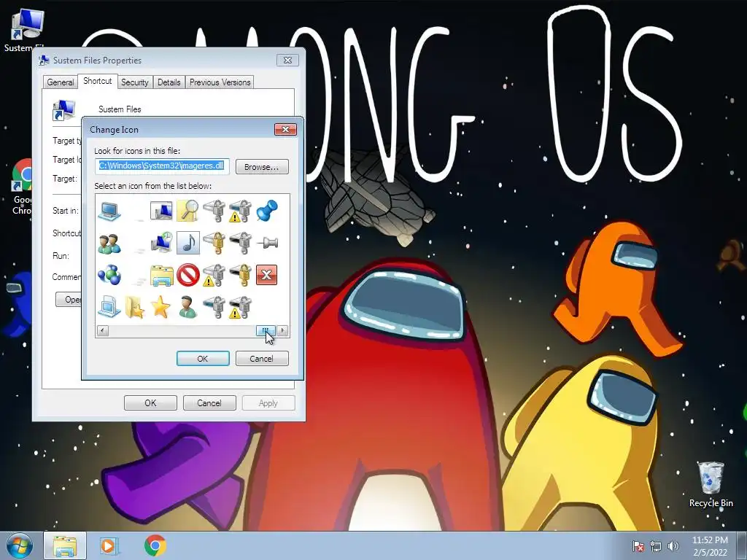Click the Apply button in Properties
This screenshot has width=747, height=560.
click(268, 402)
